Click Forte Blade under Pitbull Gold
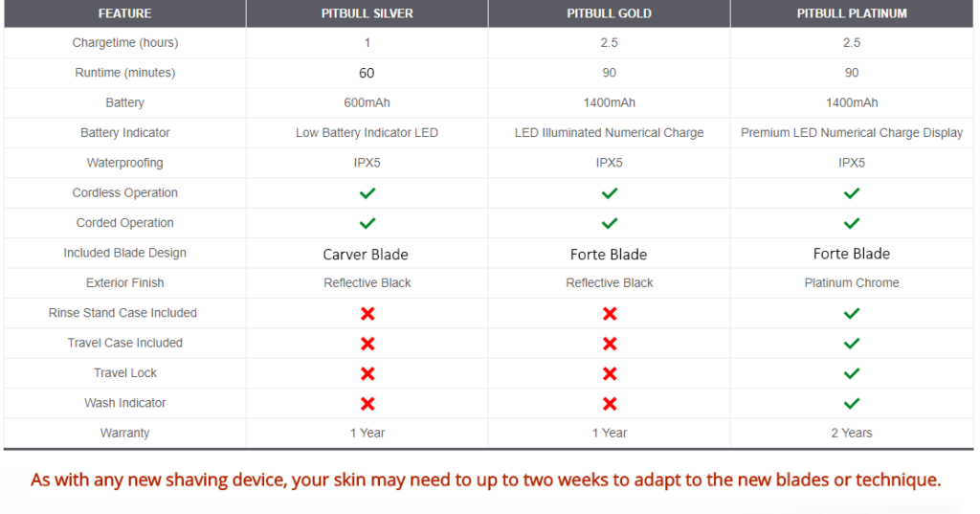 point(609,255)
